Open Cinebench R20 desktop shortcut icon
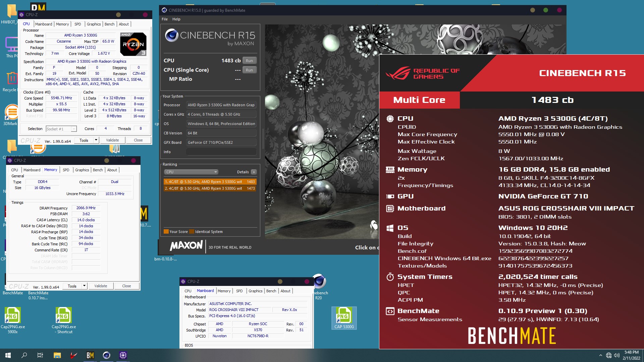Screen dimensions: 644x362 click(x=319, y=287)
